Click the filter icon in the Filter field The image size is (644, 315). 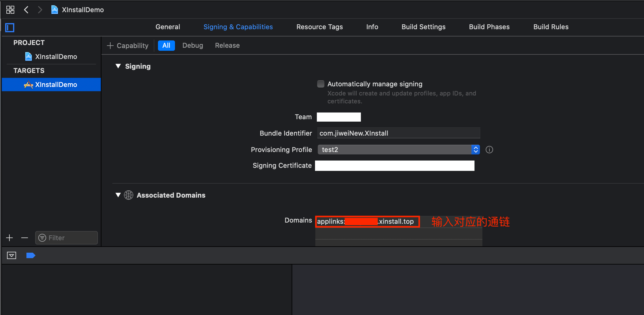[42, 237]
